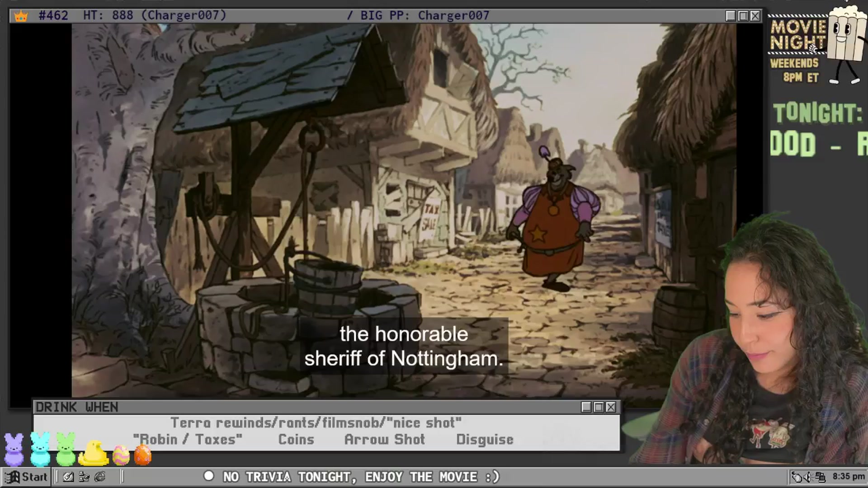Click the pastel striped Easter egg
868x488 pixels.
coord(121,455)
